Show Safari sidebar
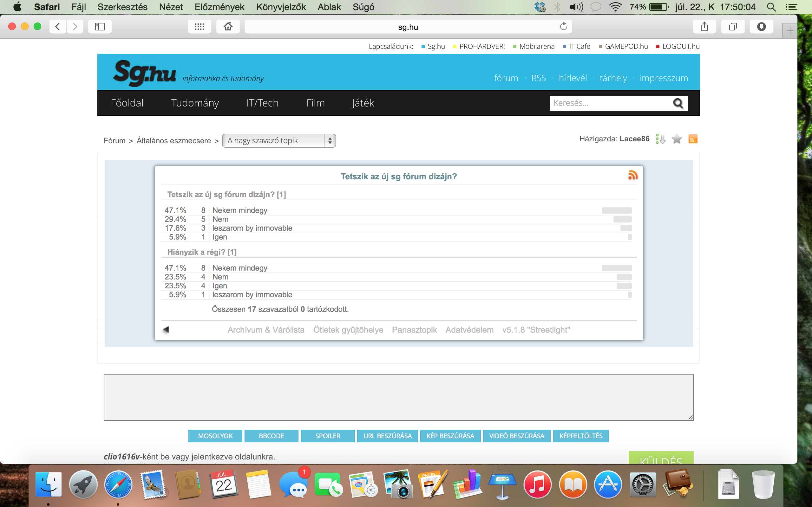Screen dimensions: 812x507 click(100, 27)
